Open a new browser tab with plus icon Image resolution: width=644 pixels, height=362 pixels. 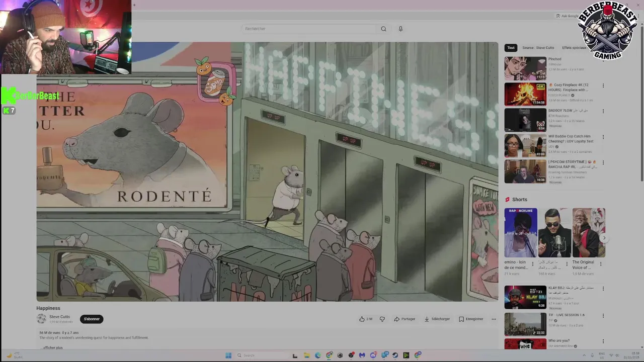[x=134, y=5]
